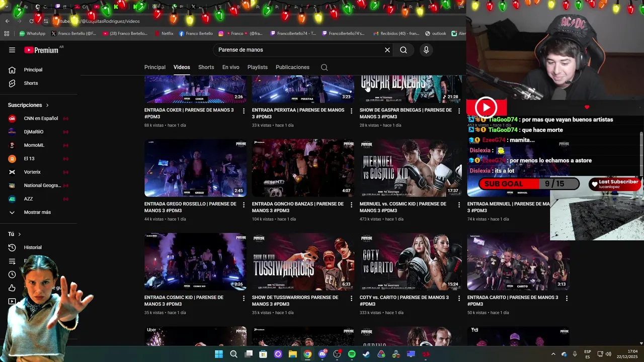Switch to the Principal channel tab
The height and width of the screenshot is (362, 644).
coord(155,67)
